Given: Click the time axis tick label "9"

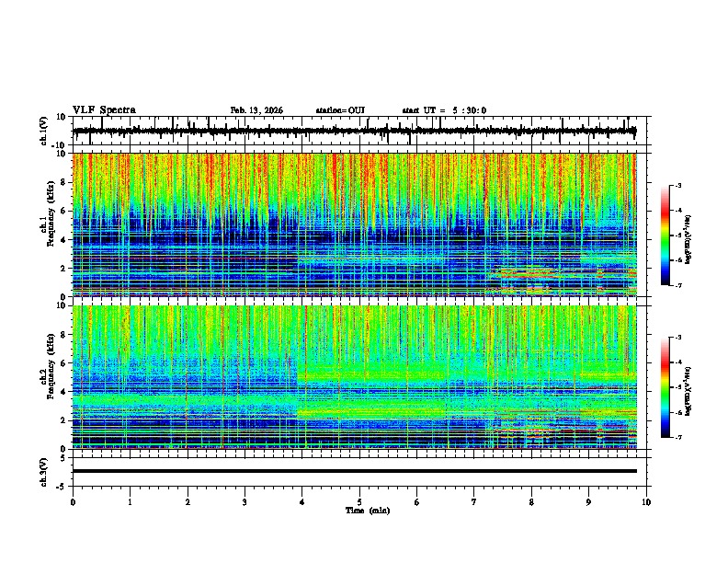Looking at the screenshot, I should click(x=588, y=502).
